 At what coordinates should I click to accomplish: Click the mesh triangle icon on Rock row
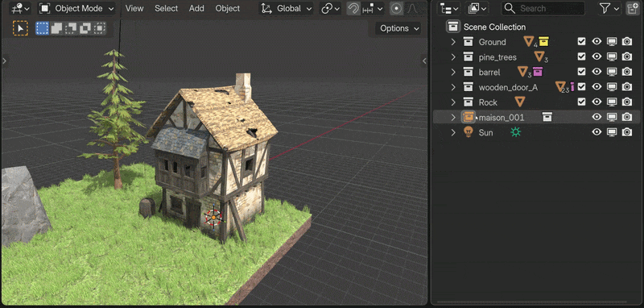click(520, 102)
